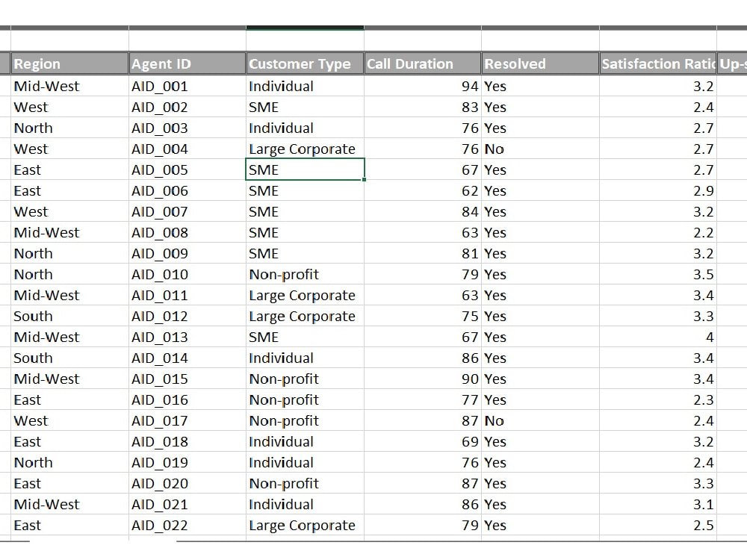Screen dimensions: 747x560
Task: Click cell AID_007
Action: click(x=187, y=212)
